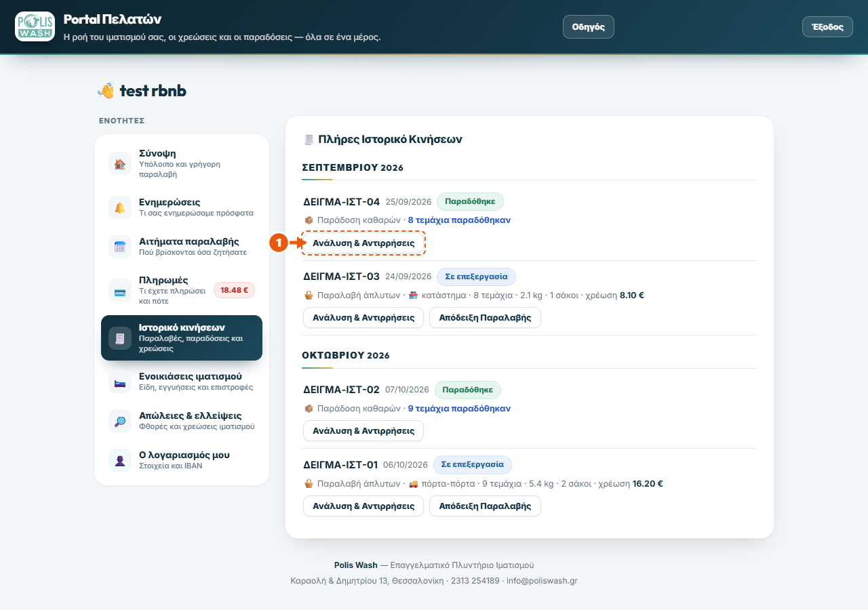
Task: Click the Σε επεξεργασία badge dated 06/10/2026
Action: tap(473, 464)
